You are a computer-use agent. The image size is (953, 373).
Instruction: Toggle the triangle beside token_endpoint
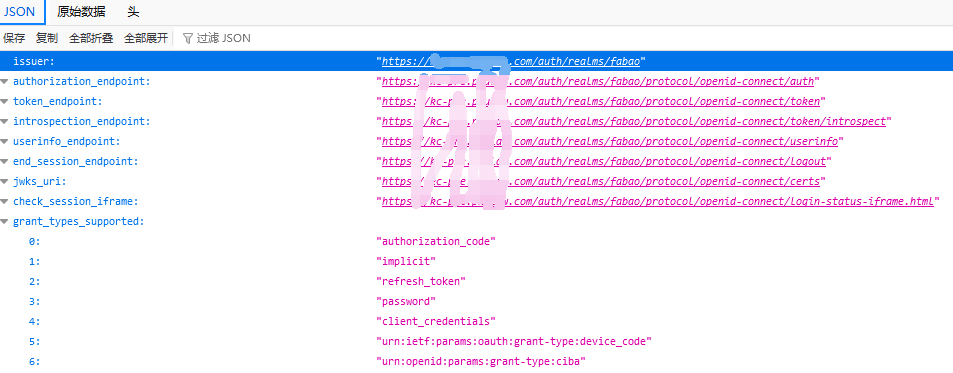tap(5, 101)
